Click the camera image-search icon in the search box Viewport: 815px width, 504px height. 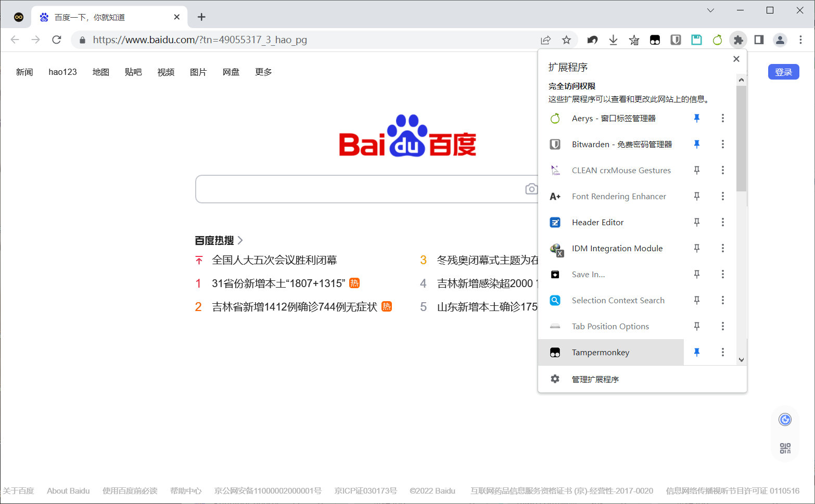click(531, 189)
